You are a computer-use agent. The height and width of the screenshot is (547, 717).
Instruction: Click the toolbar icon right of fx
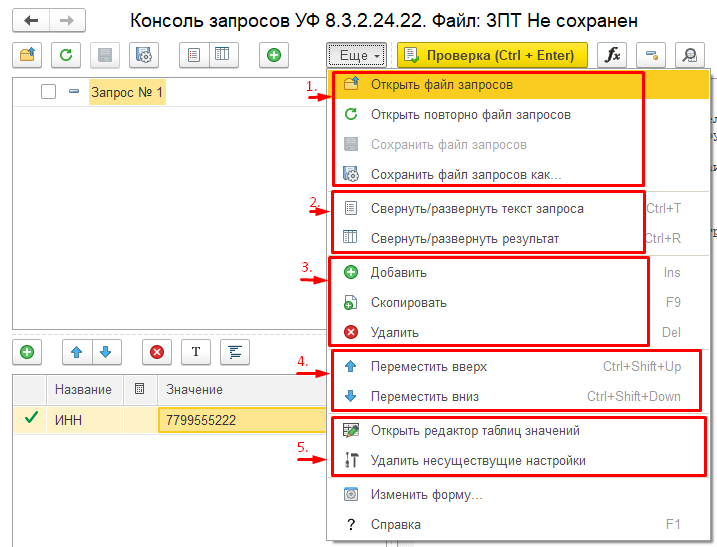pos(651,55)
